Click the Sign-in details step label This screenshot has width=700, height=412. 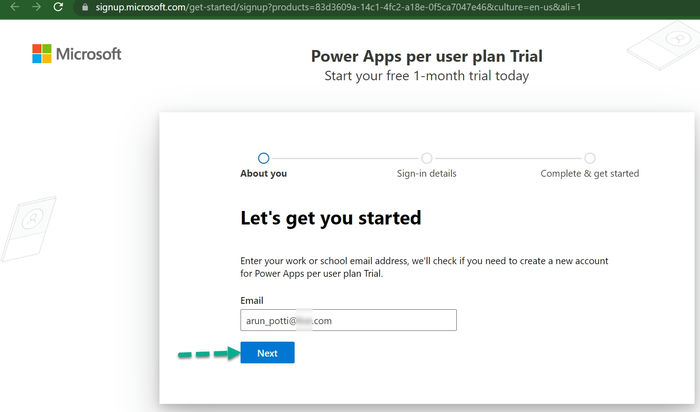click(427, 174)
